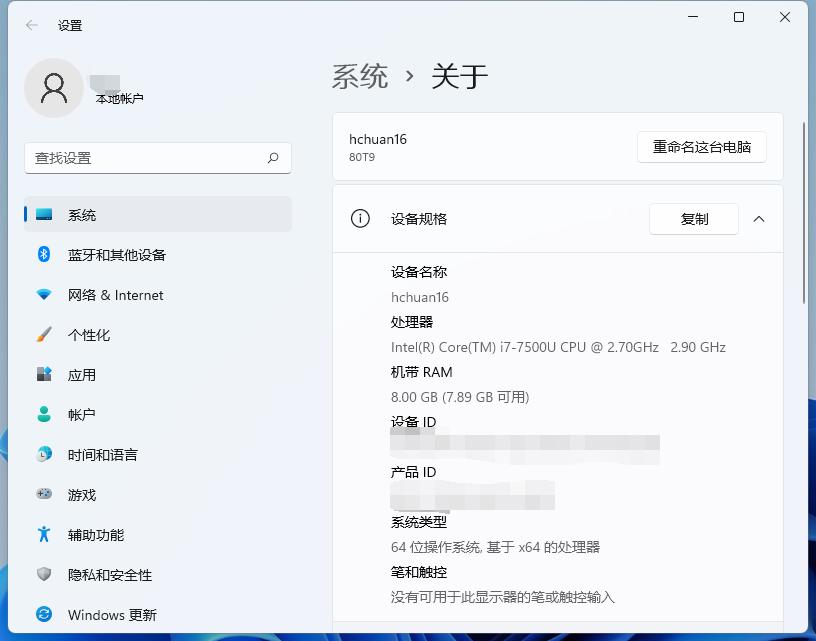816x641 pixels.
Task: Open the Accessibility (辅助功能) icon
Action: [x=42, y=535]
